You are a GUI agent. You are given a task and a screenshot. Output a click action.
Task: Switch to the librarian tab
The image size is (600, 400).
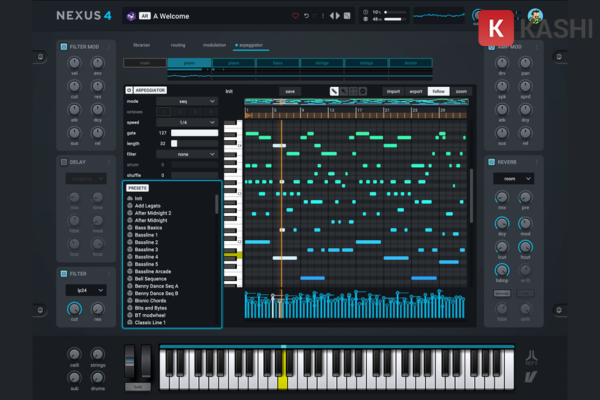(x=142, y=46)
